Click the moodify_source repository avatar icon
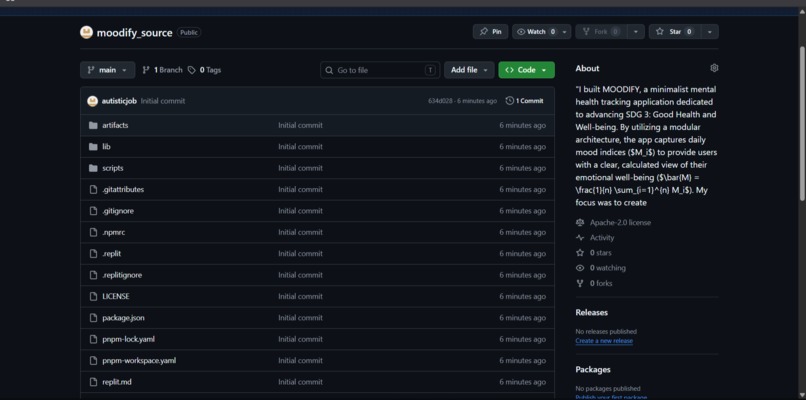806x400 pixels. click(86, 32)
